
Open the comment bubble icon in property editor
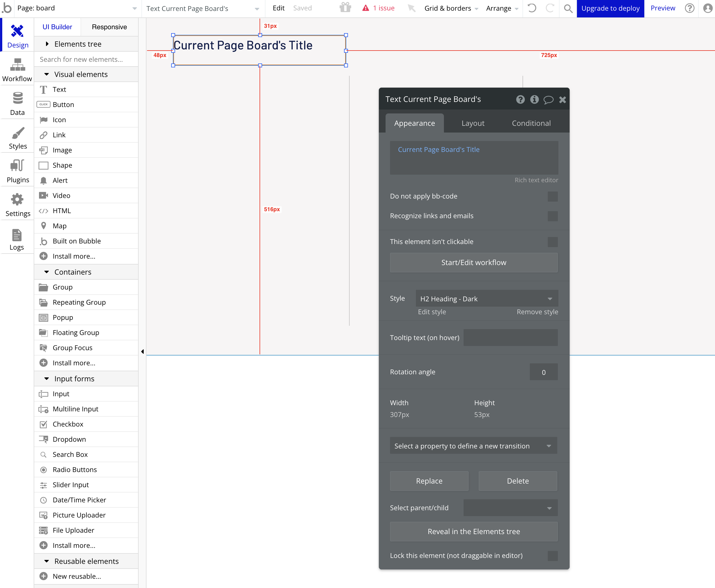point(548,100)
